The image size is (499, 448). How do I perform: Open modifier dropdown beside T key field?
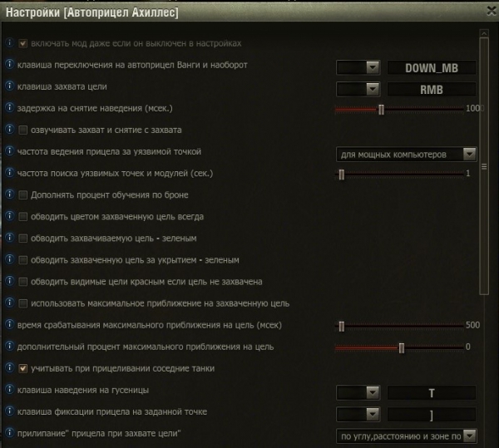(358, 392)
